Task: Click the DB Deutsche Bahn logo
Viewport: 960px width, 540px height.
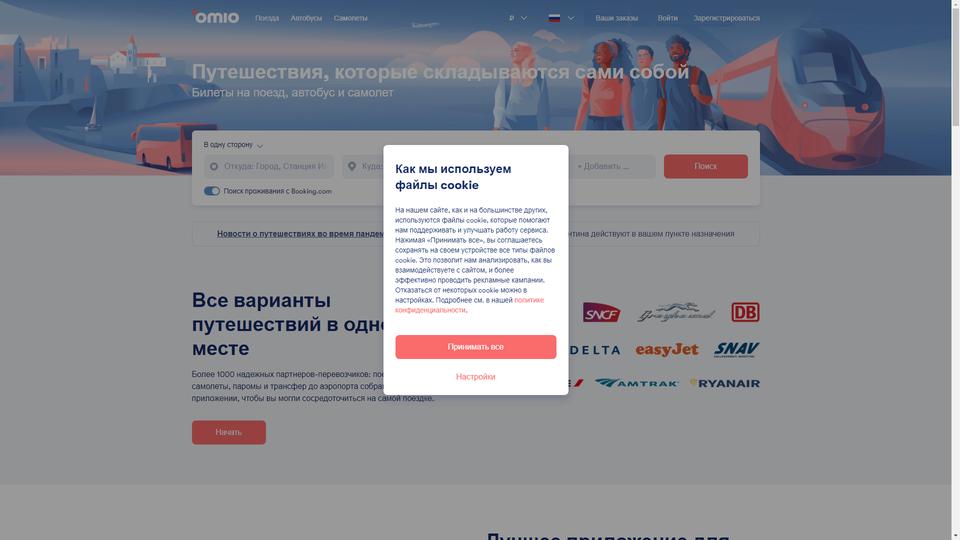Action: point(745,312)
